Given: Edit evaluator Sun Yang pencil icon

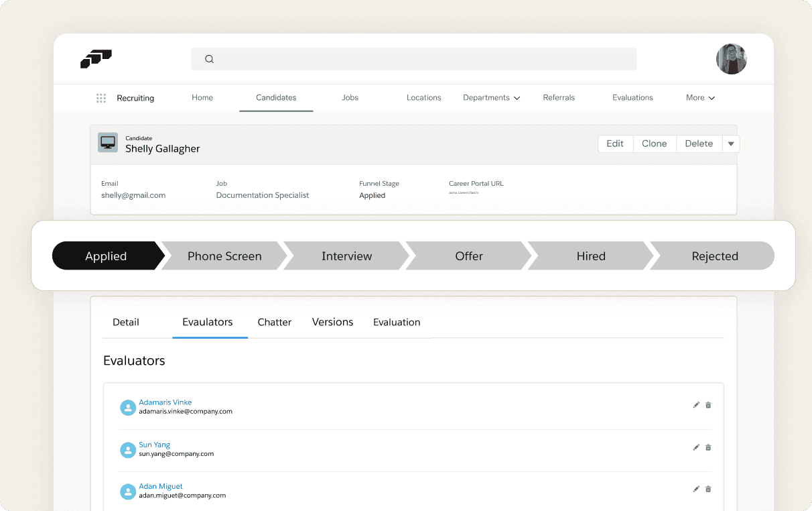Looking at the screenshot, I should point(696,447).
